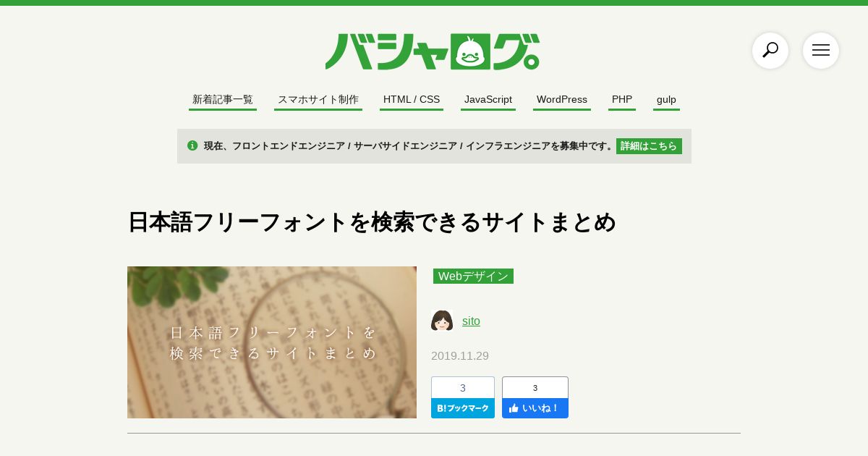The width and height of the screenshot is (868, 456).
Task: Click the Hatena bookmark count 3
Action: coord(463,388)
